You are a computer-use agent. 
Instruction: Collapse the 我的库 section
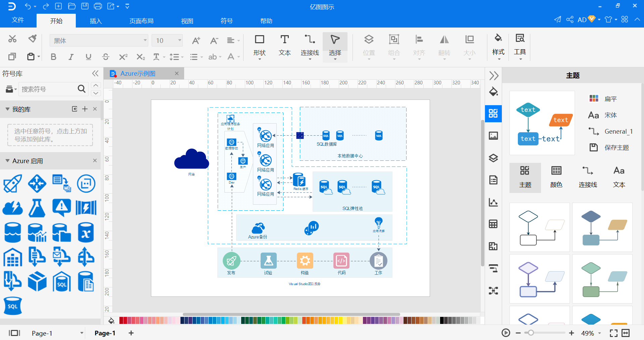click(x=7, y=109)
